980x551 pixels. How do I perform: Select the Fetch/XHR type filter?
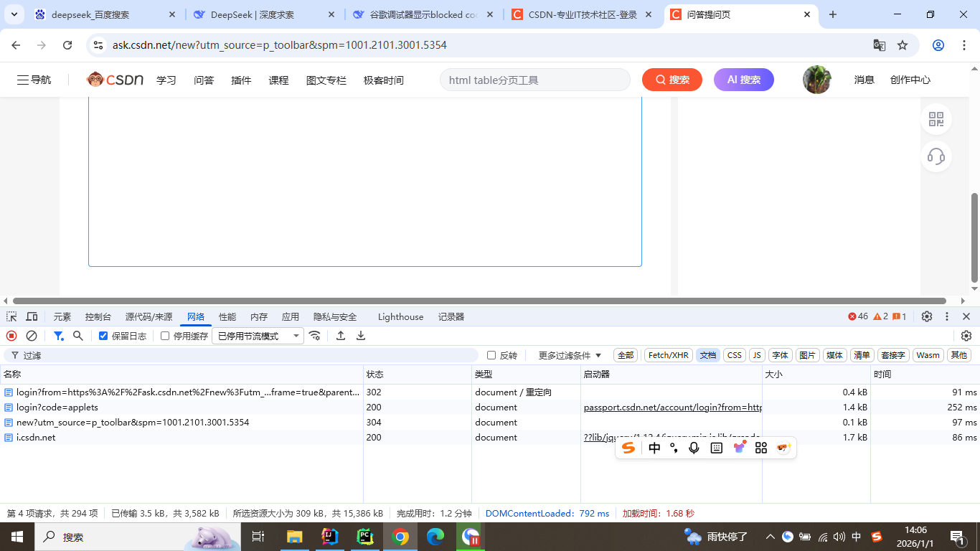[x=669, y=355]
